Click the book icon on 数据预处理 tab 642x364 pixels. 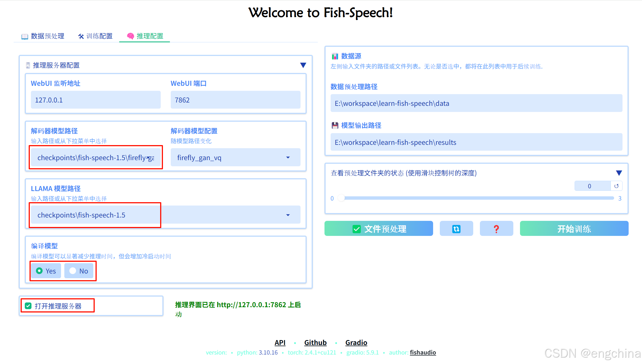coord(25,36)
